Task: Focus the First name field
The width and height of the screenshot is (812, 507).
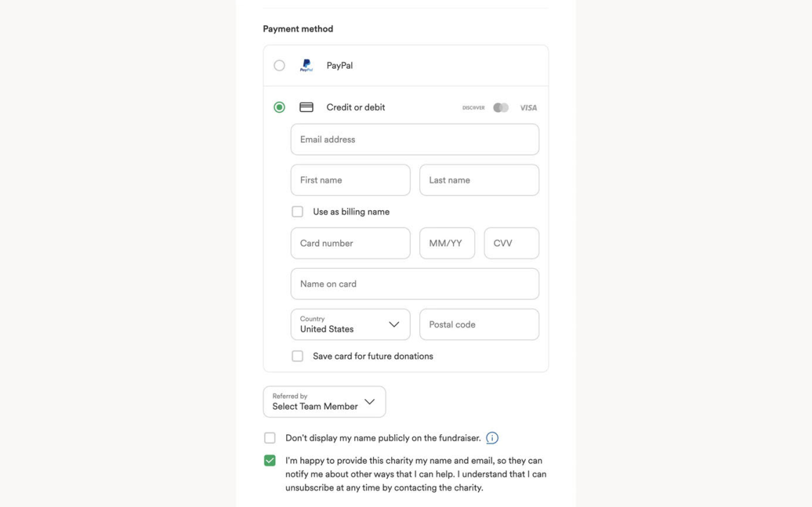Action: pos(350,180)
